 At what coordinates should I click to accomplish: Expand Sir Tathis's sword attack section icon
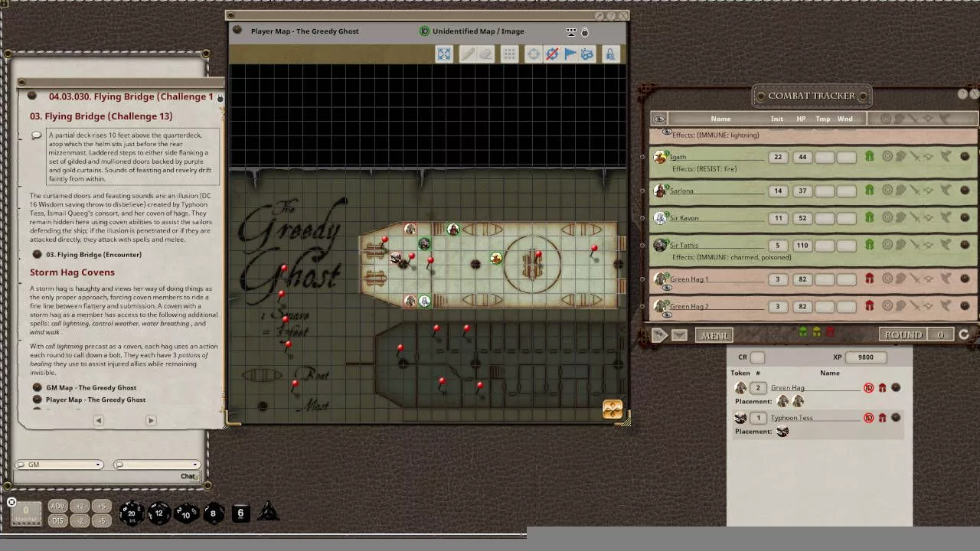[915, 245]
